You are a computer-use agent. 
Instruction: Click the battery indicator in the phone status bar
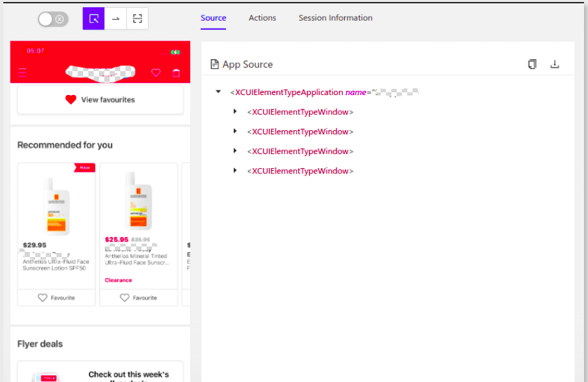pyautogui.click(x=175, y=52)
